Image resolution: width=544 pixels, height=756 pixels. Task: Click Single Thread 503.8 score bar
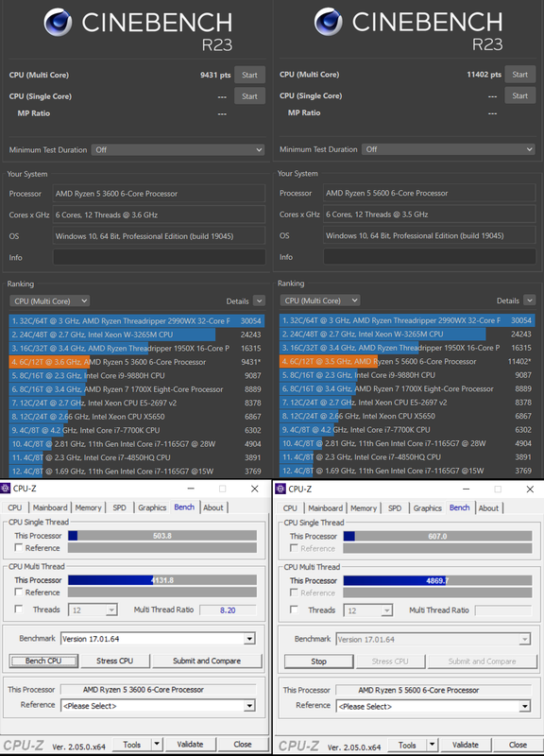click(x=162, y=536)
